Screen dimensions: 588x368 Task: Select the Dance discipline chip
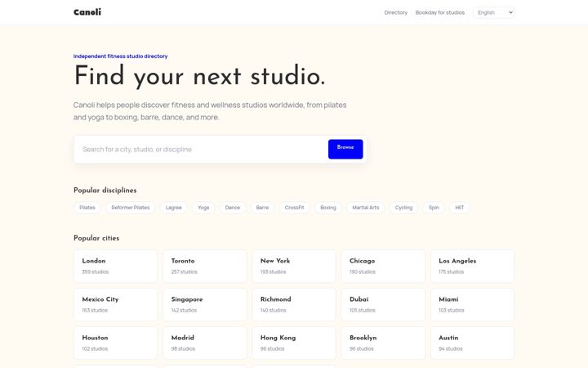233,208
